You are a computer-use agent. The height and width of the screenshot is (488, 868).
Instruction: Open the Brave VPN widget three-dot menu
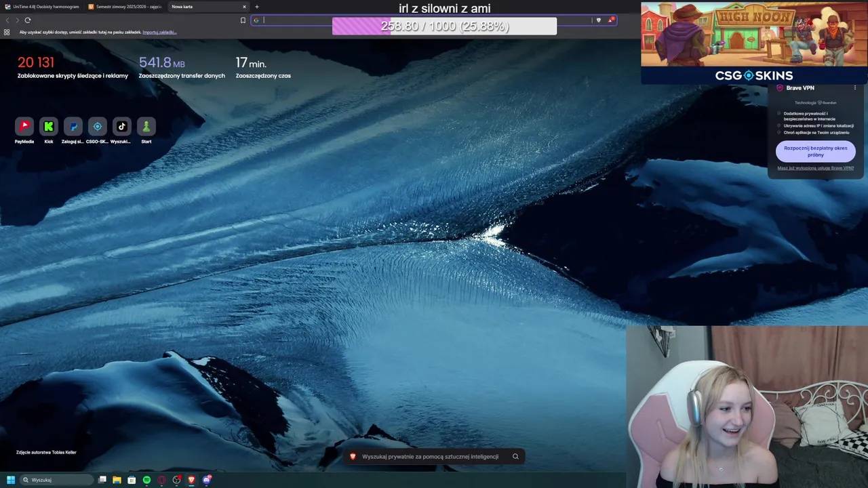pos(854,88)
